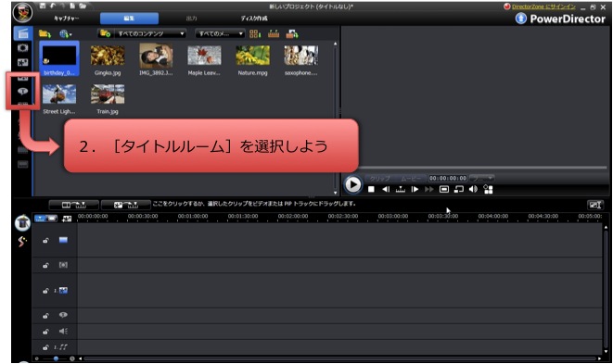
Task: Click the insert to PiP track button
Action: click(x=126, y=205)
